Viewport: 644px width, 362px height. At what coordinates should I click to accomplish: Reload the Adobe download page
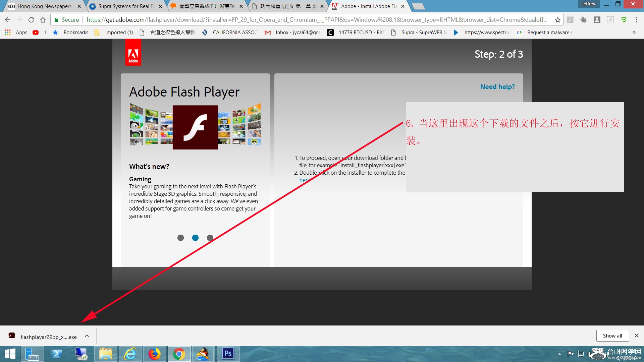[31, 20]
